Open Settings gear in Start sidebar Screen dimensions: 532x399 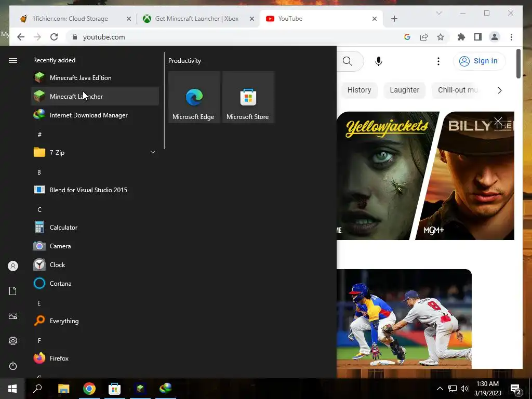coord(13,341)
